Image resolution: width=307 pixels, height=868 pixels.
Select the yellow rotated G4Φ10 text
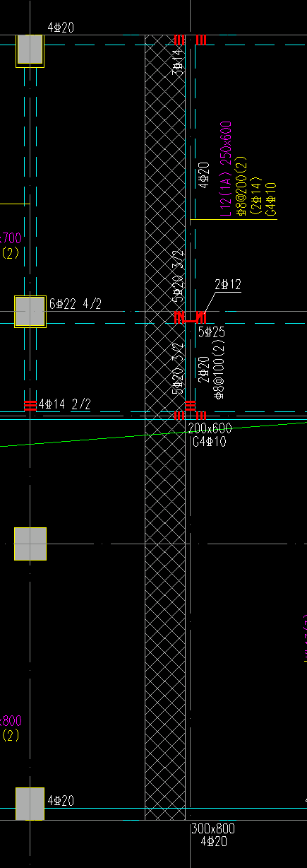click(271, 199)
